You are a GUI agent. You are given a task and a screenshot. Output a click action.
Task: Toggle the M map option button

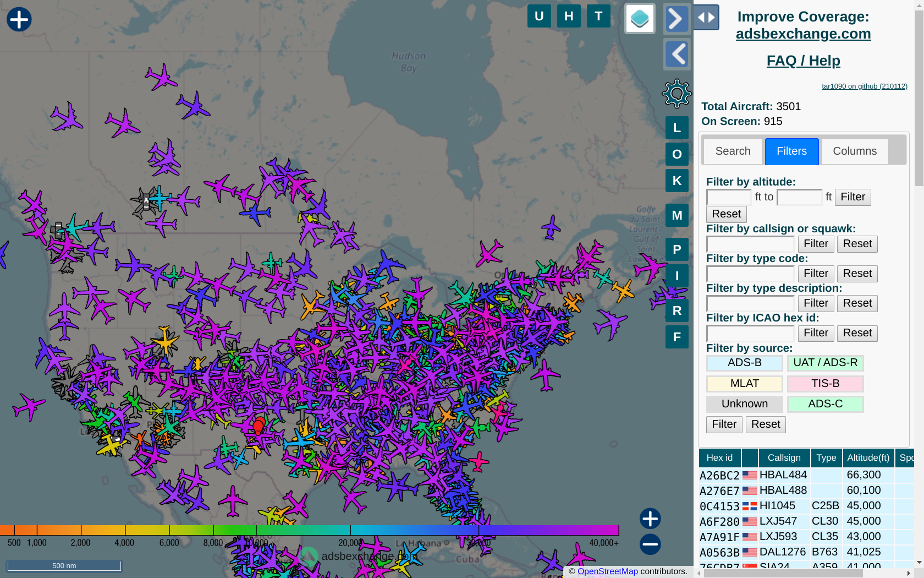(677, 215)
